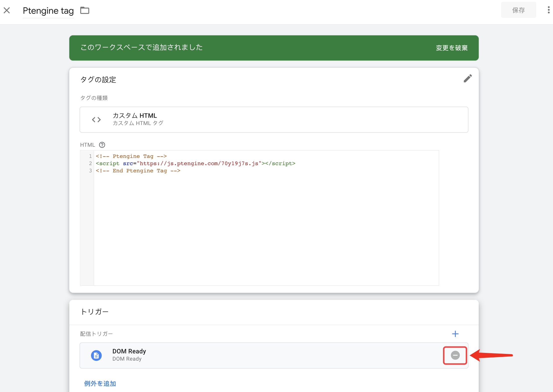Click the pencil icon to edit tag settings
553x392 pixels.
tap(467, 78)
